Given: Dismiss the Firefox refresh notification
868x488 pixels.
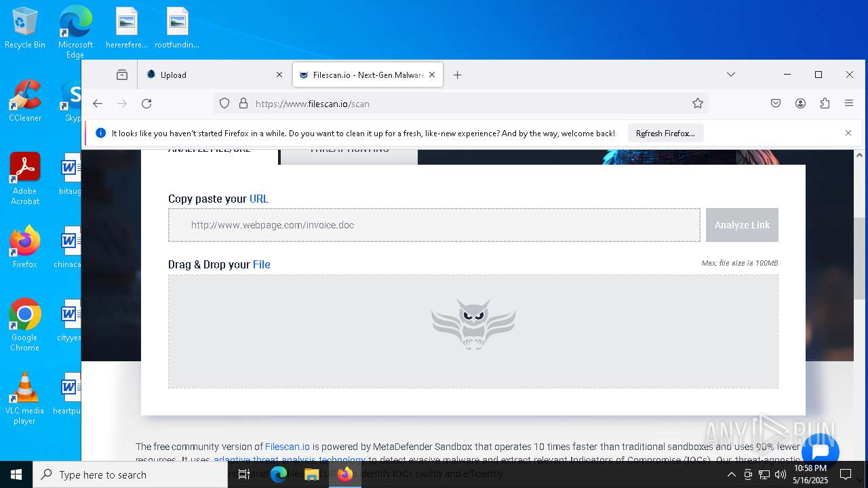Looking at the screenshot, I should (x=848, y=134).
